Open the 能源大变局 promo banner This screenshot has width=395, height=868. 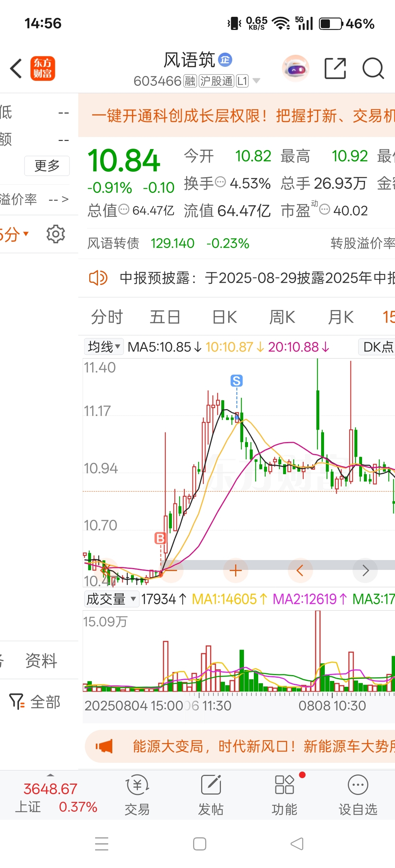point(240,746)
